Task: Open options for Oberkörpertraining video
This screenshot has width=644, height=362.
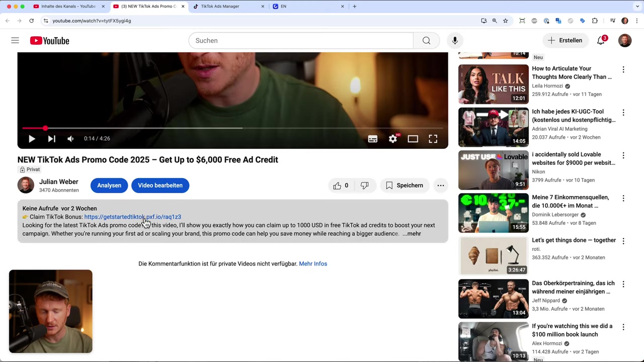Action: click(623, 284)
